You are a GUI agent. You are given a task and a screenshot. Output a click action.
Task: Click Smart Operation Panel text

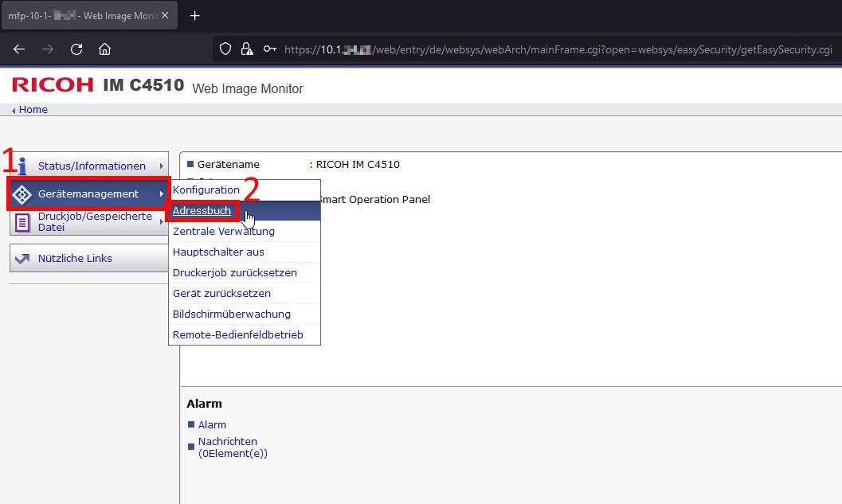click(374, 199)
